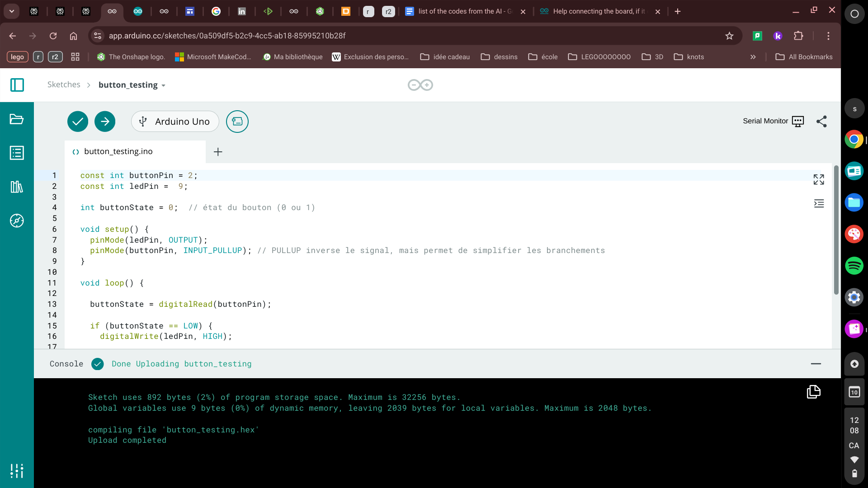Copy console output with clipboard icon
868x488 pixels.
click(813, 392)
